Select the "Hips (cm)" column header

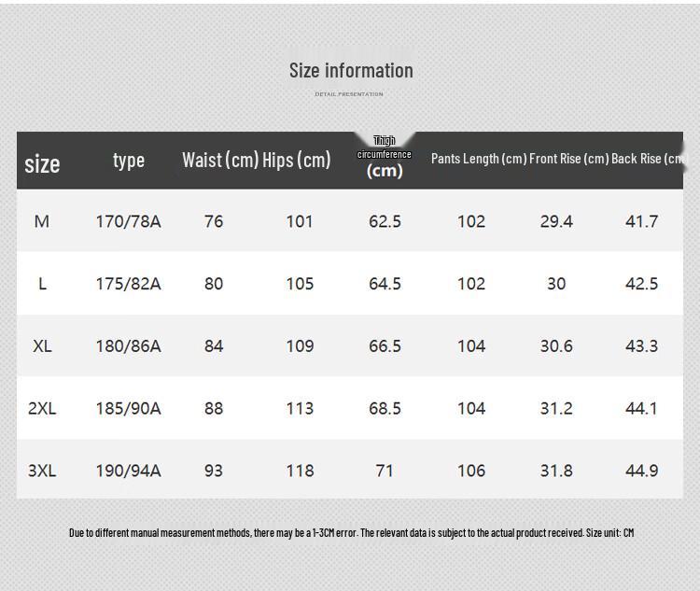point(297,160)
